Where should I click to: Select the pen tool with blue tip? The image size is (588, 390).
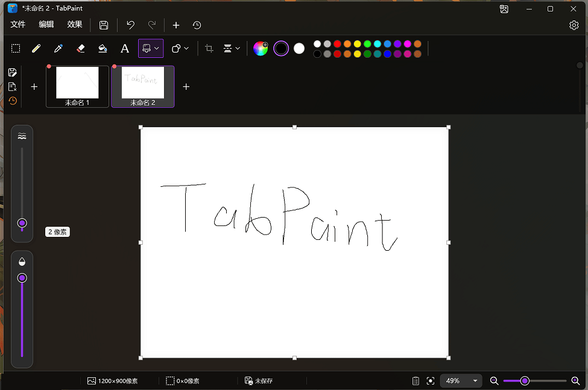click(58, 48)
